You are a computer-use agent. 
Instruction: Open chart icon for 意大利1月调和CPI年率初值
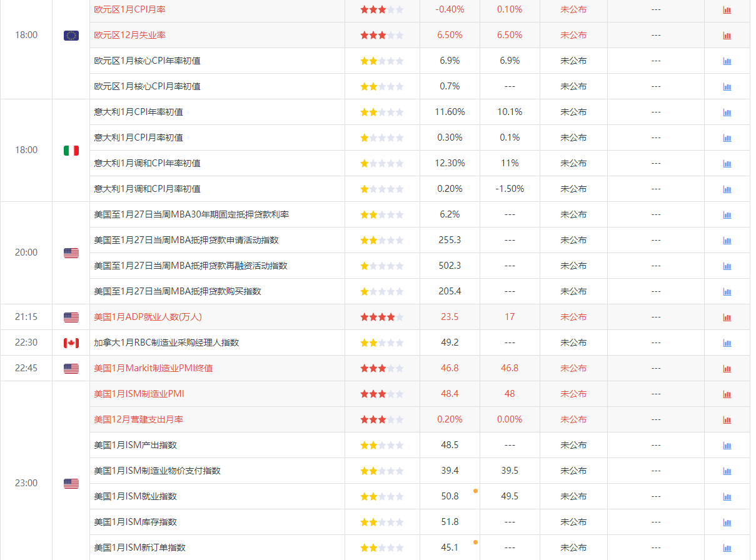pyautogui.click(x=727, y=164)
